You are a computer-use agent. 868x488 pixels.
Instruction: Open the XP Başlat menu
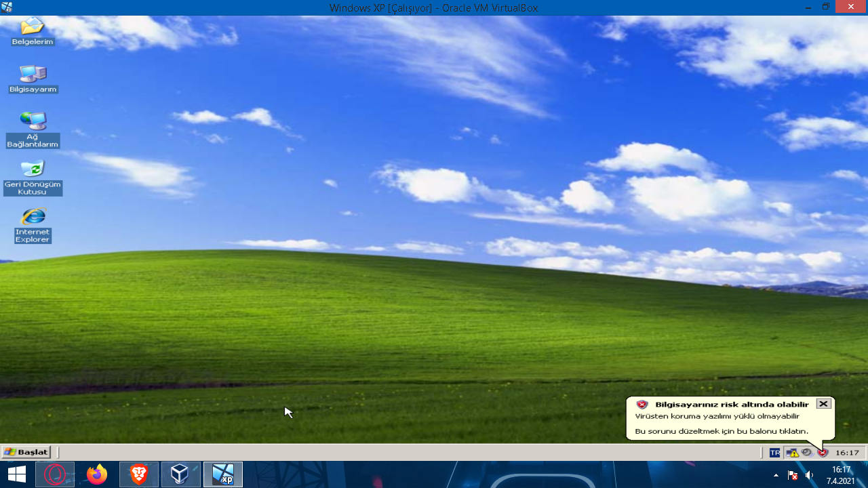coord(26,452)
